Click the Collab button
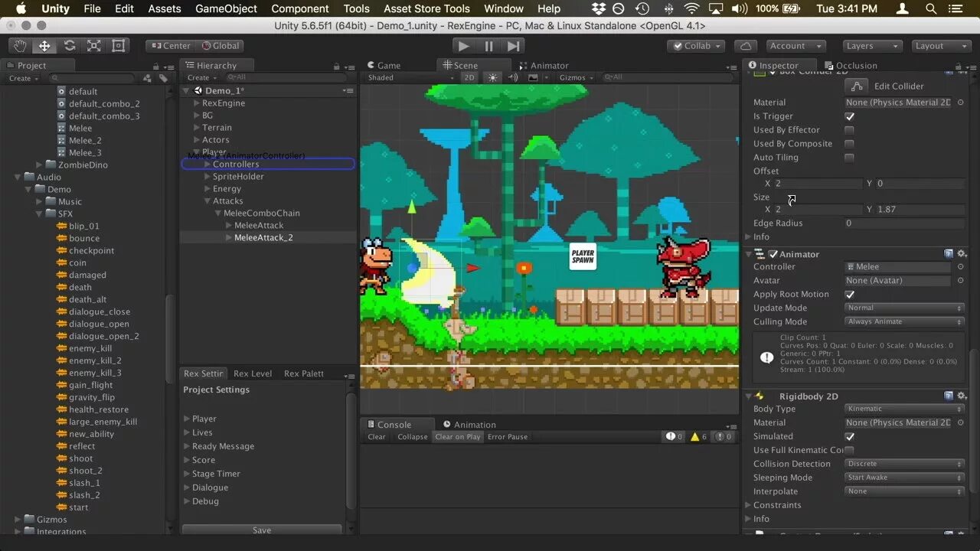980x551 pixels. point(696,46)
